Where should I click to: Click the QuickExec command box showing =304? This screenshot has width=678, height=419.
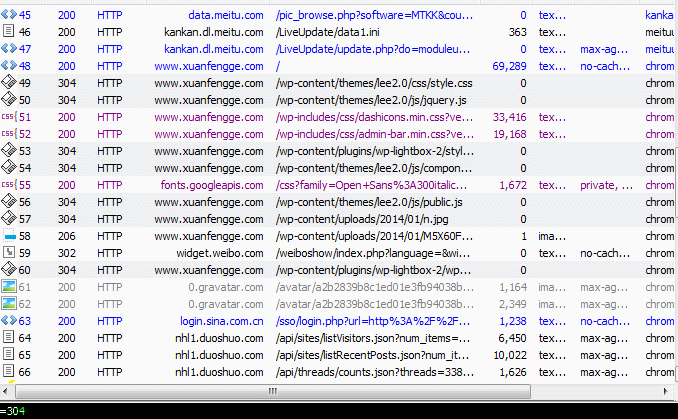tap(339, 411)
